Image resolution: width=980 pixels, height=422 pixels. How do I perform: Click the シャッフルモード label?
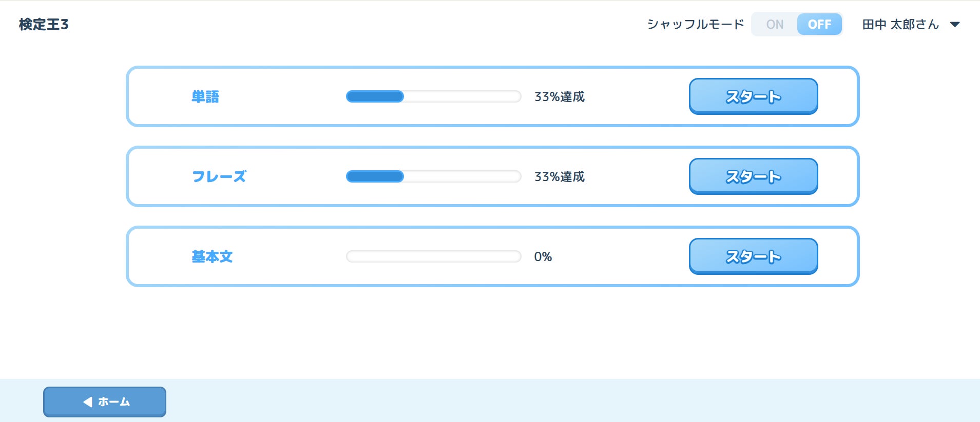pos(695,25)
